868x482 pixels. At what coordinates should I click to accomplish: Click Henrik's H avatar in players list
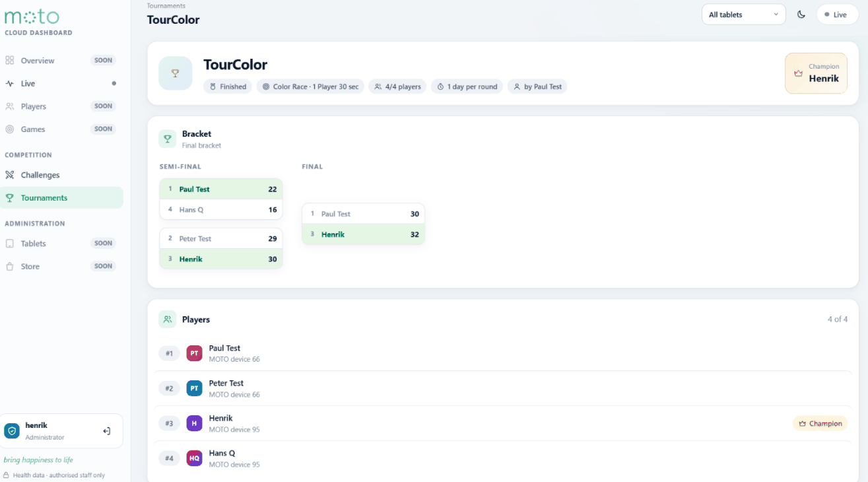pyautogui.click(x=194, y=424)
